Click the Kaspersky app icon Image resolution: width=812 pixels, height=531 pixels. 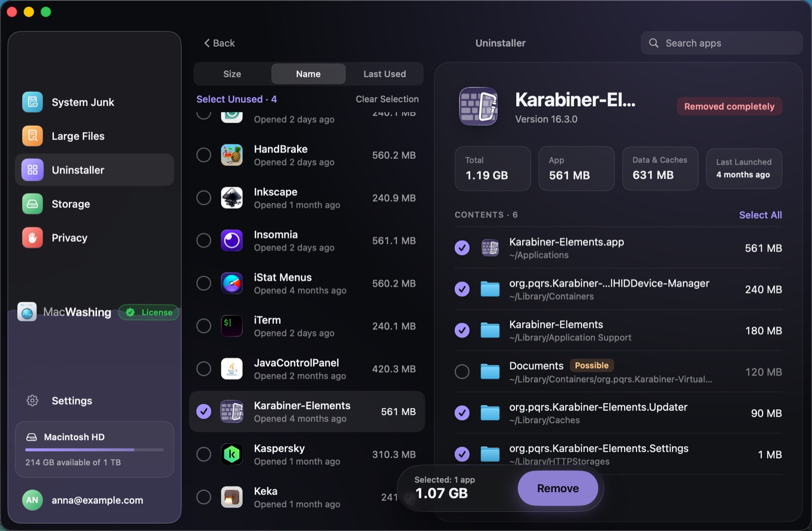232,454
